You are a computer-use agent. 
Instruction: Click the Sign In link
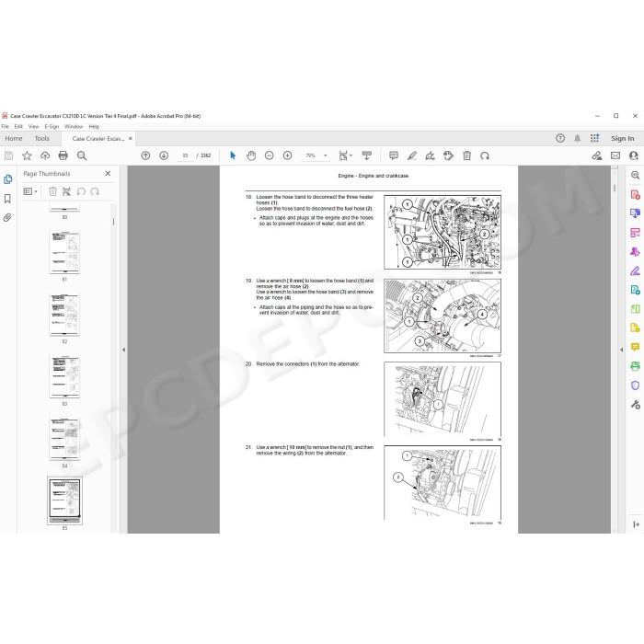(x=623, y=138)
